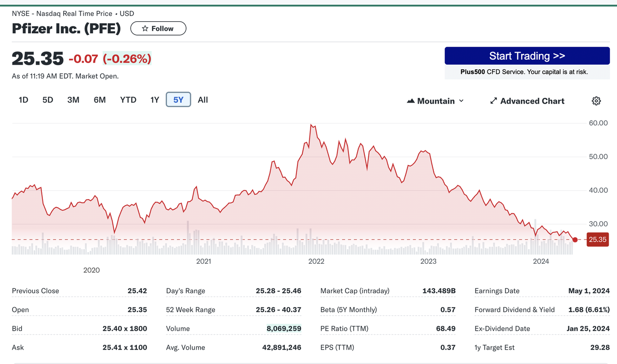Screen dimensions: 617x364
Task: Click the 2024 label on chart axis
Action: 541,261
